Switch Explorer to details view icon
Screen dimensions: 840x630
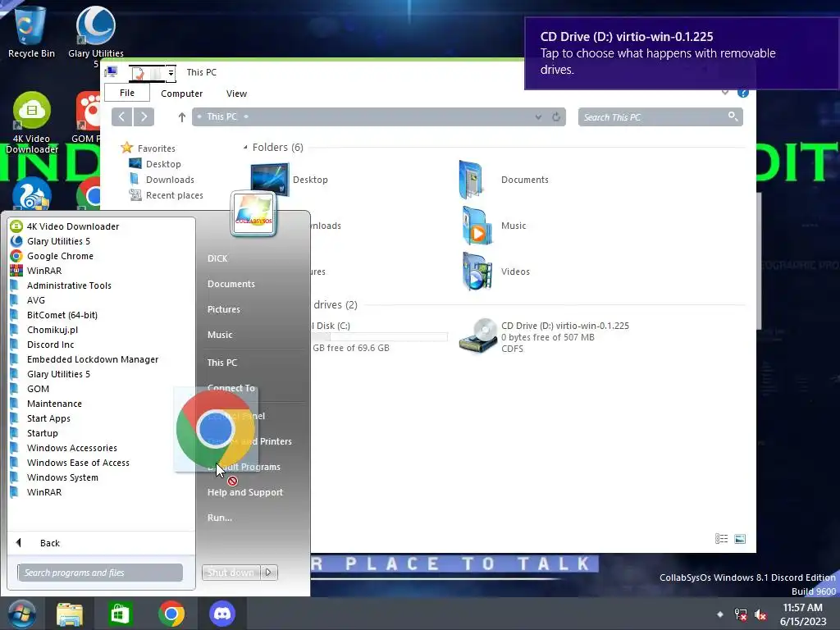point(721,539)
